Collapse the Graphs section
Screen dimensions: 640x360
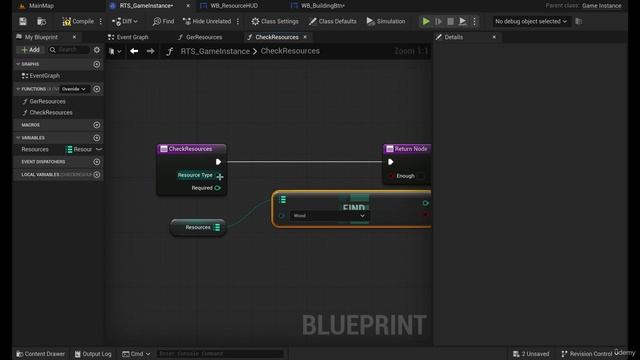tap(18, 64)
